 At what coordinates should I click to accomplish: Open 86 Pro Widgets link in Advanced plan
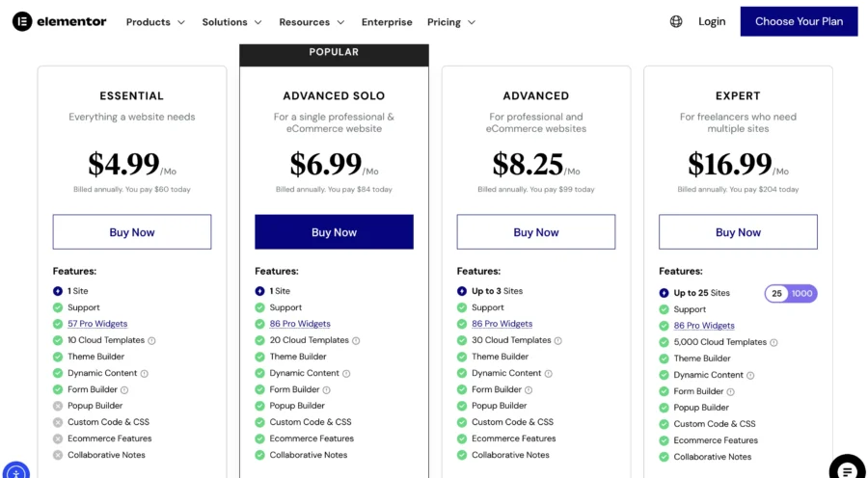502,324
